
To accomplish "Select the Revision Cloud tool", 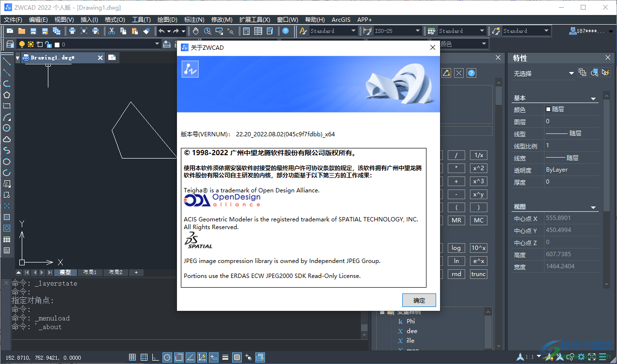I will (7, 139).
